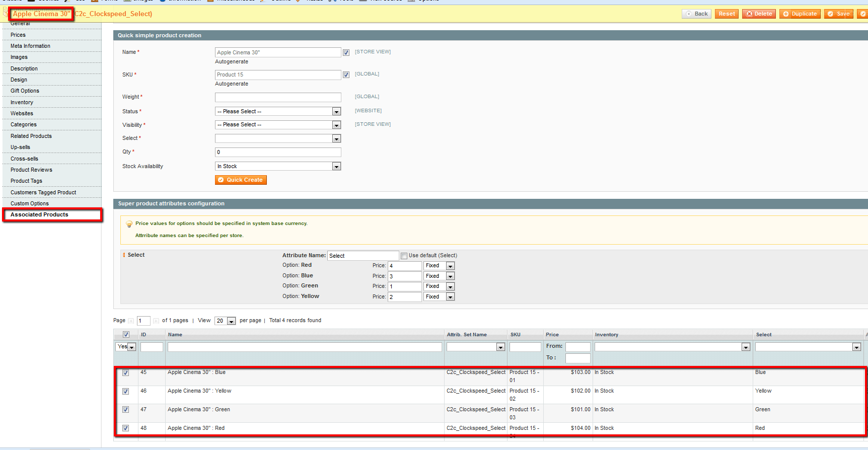Click the page number field
Image resolution: width=868 pixels, height=450 pixels.
click(143, 321)
